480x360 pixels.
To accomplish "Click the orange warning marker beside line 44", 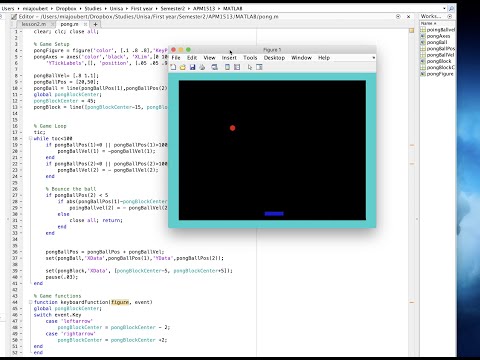I will tap(412, 302).
